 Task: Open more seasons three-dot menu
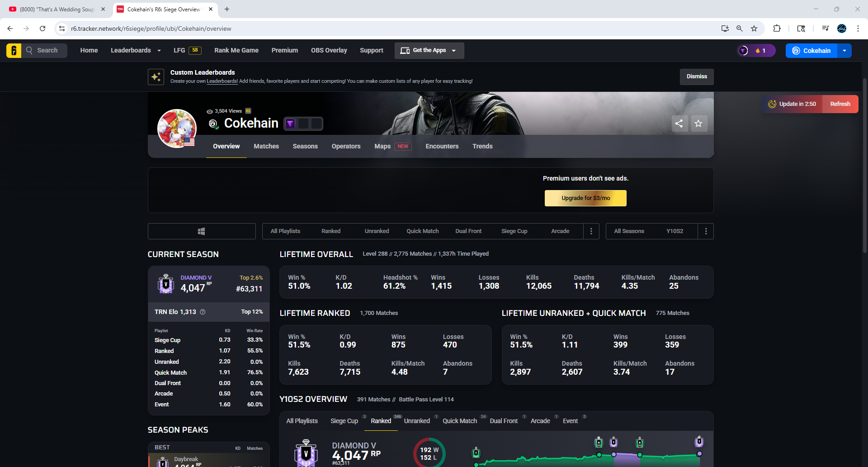pos(706,231)
